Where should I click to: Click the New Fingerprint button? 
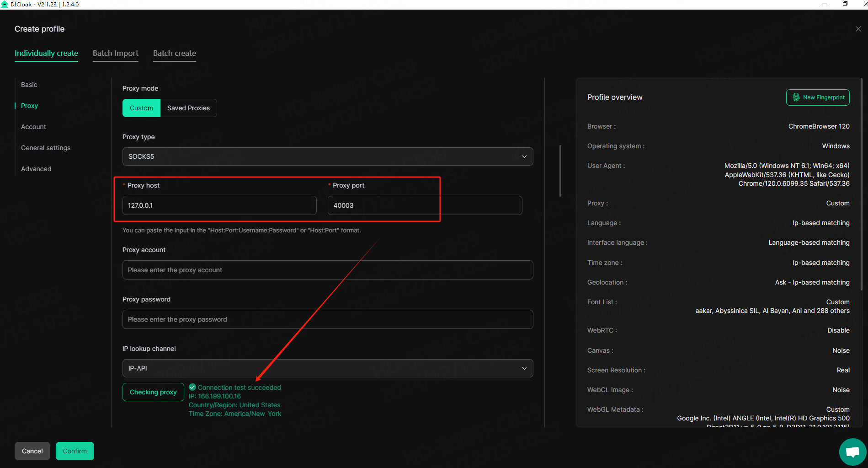tap(818, 97)
